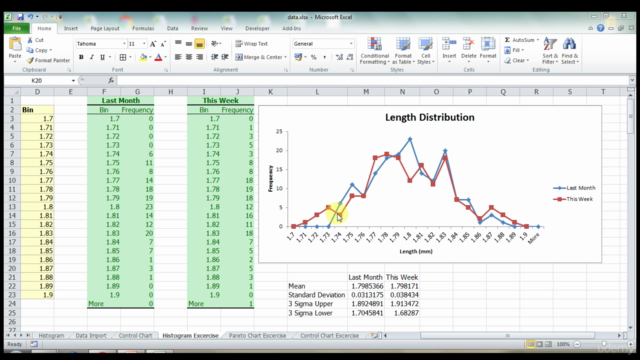Click the zoom slider in status bar
The height and width of the screenshot is (360, 640).
pyautogui.click(x=604, y=344)
